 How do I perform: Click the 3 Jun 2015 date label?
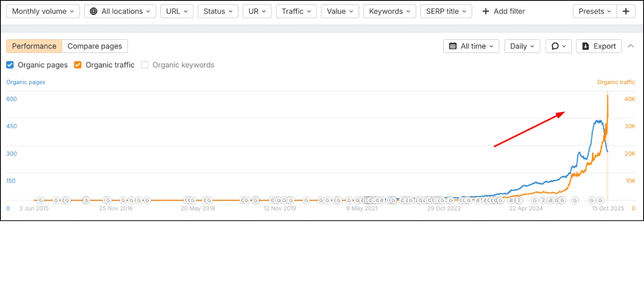(34, 209)
